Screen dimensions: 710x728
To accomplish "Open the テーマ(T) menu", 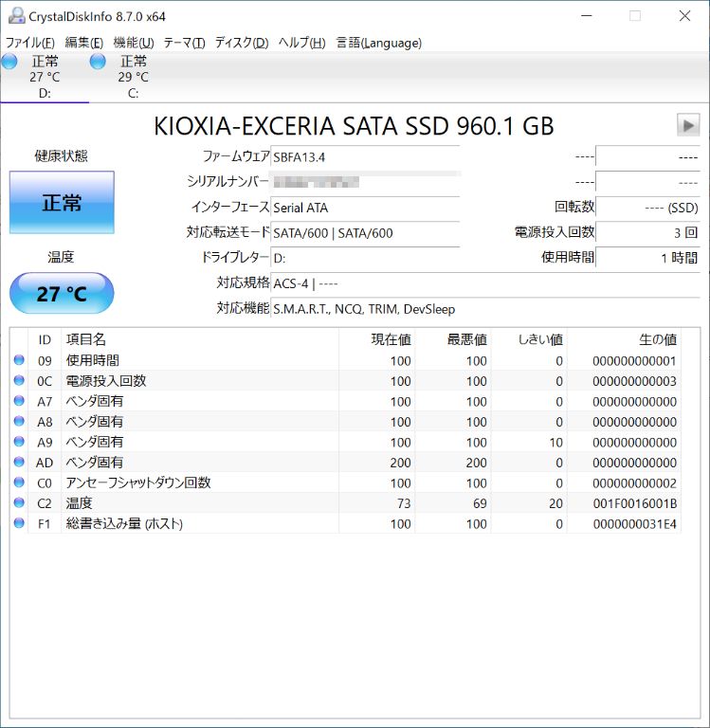I will pos(184,43).
